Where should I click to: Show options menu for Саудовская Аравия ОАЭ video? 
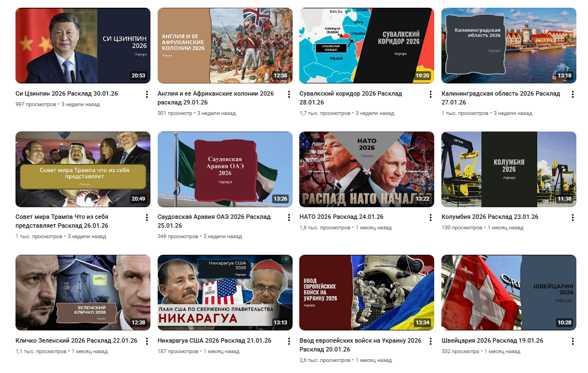pyautogui.click(x=289, y=218)
